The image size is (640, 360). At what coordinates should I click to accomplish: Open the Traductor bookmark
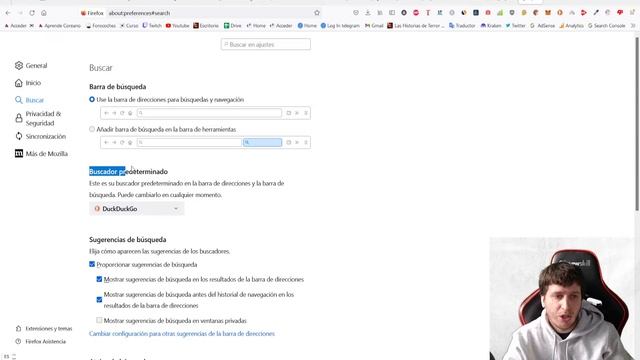[462, 26]
